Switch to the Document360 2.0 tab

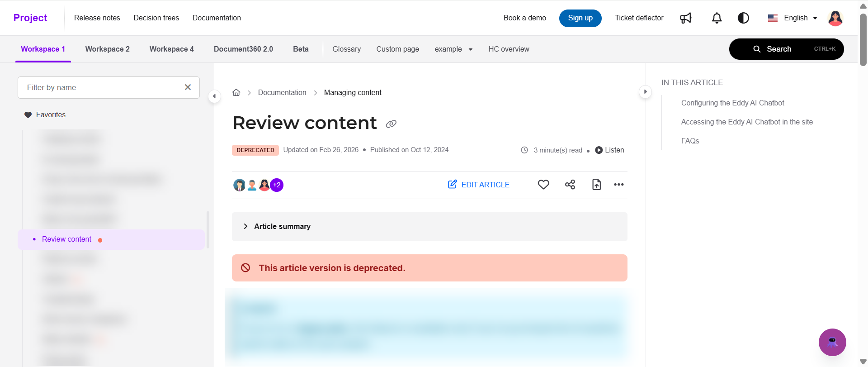click(243, 49)
